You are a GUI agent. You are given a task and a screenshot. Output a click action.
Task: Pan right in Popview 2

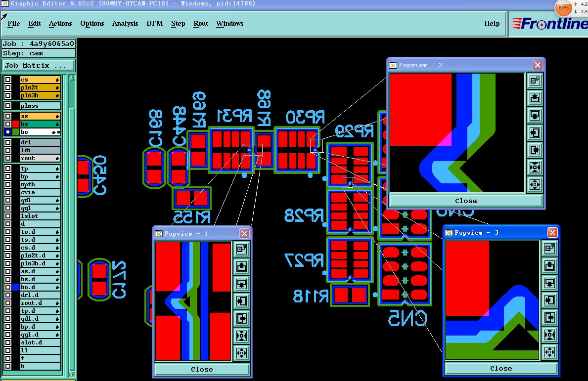535,150
